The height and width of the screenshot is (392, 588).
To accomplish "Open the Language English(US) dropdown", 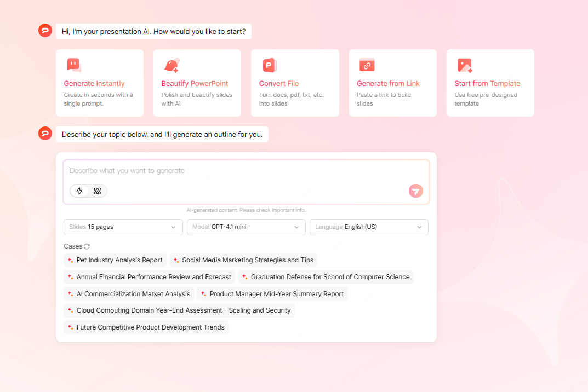I will coord(369,227).
